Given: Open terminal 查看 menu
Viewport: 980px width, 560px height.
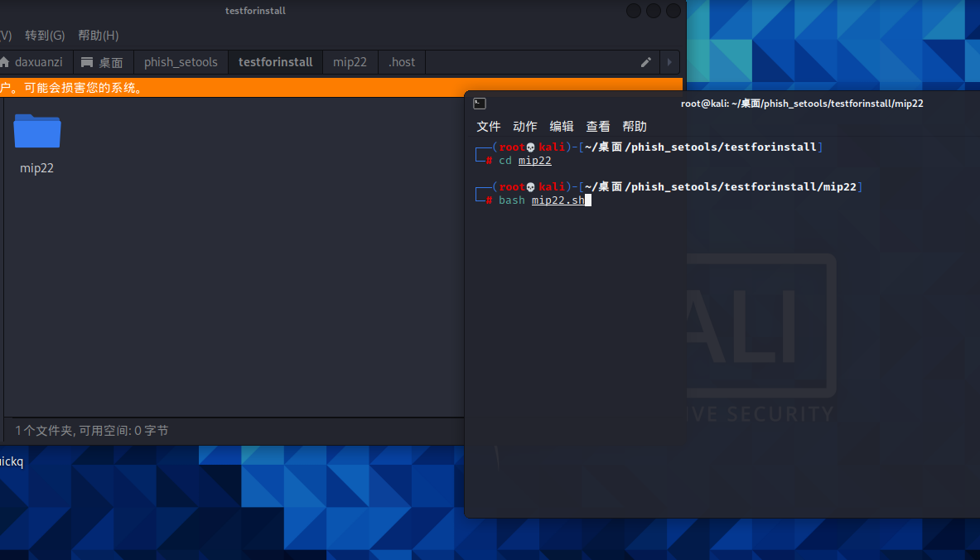Looking at the screenshot, I should click(x=597, y=126).
